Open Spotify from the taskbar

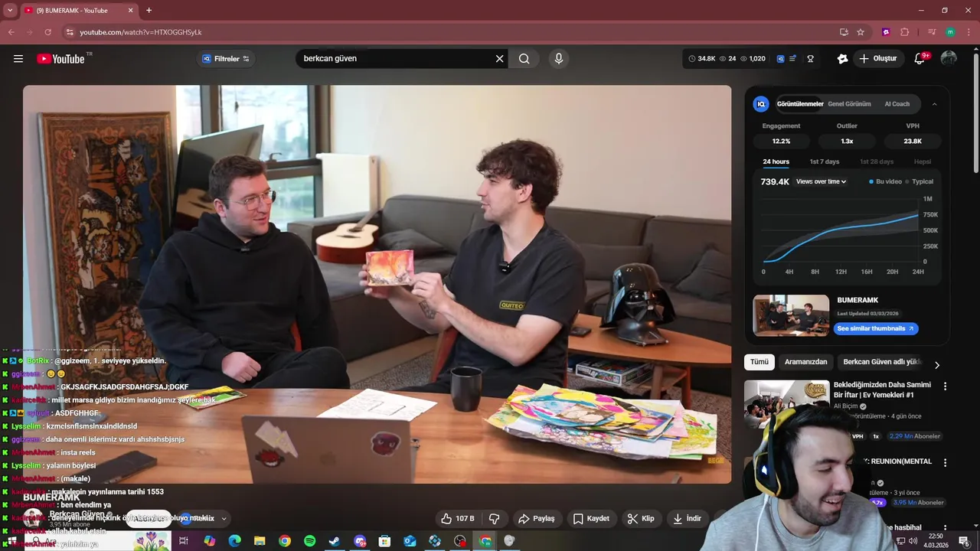click(309, 541)
